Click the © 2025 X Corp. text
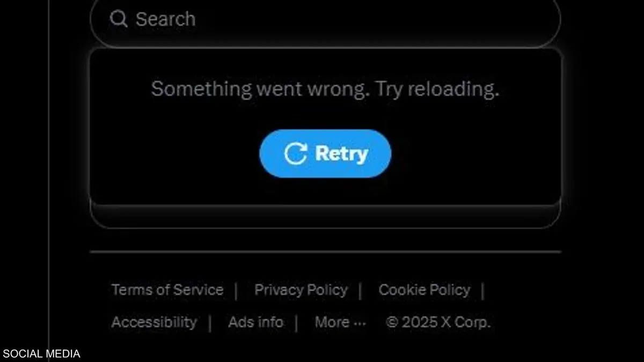Screen dimensions: 644x362 (x=438, y=322)
